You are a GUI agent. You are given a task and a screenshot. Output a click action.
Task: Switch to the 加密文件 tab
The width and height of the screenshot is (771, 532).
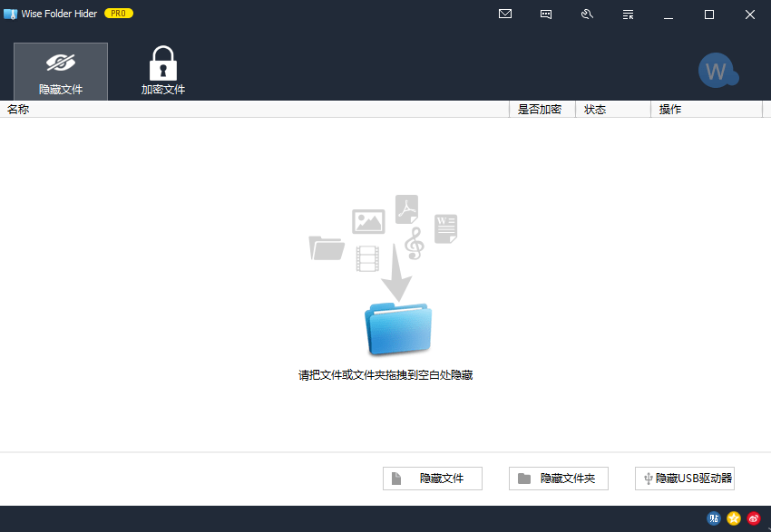coord(163,72)
